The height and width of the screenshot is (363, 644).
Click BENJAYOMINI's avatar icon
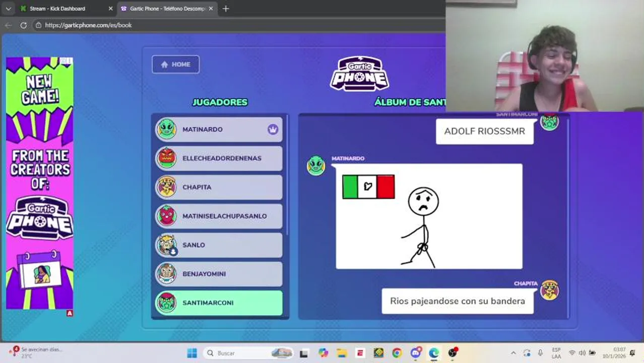point(166,273)
